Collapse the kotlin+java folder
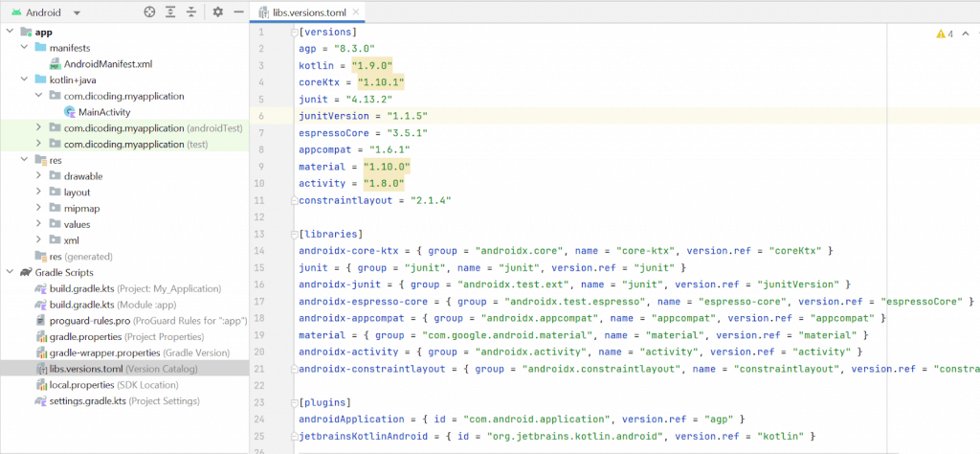This screenshot has height=454, width=980. pos(24,79)
